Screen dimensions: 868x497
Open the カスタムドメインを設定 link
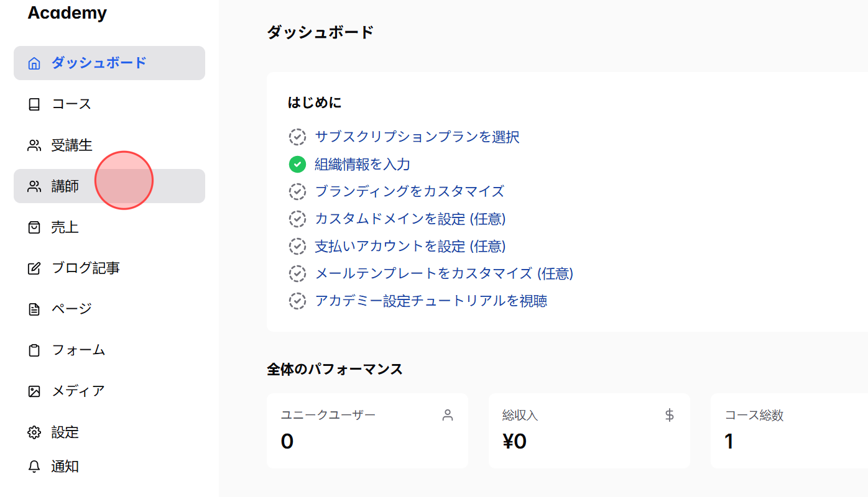tap(410, 219)
